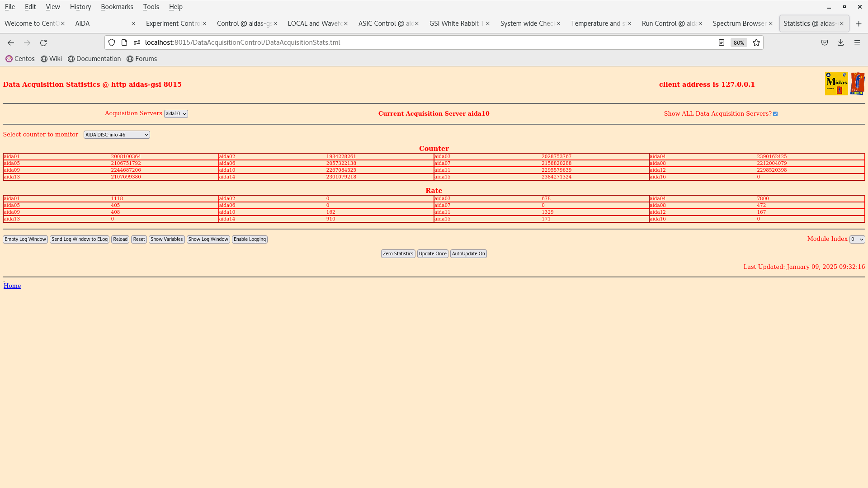Toggle Show Log Window visibility
The width and height of the screenshot is (868, 488).
(208, 239)
